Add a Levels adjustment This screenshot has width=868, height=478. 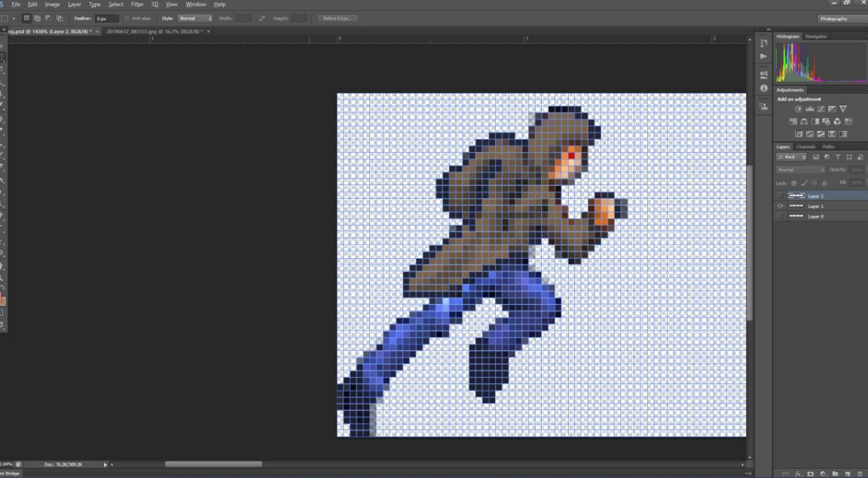point(809,109)
